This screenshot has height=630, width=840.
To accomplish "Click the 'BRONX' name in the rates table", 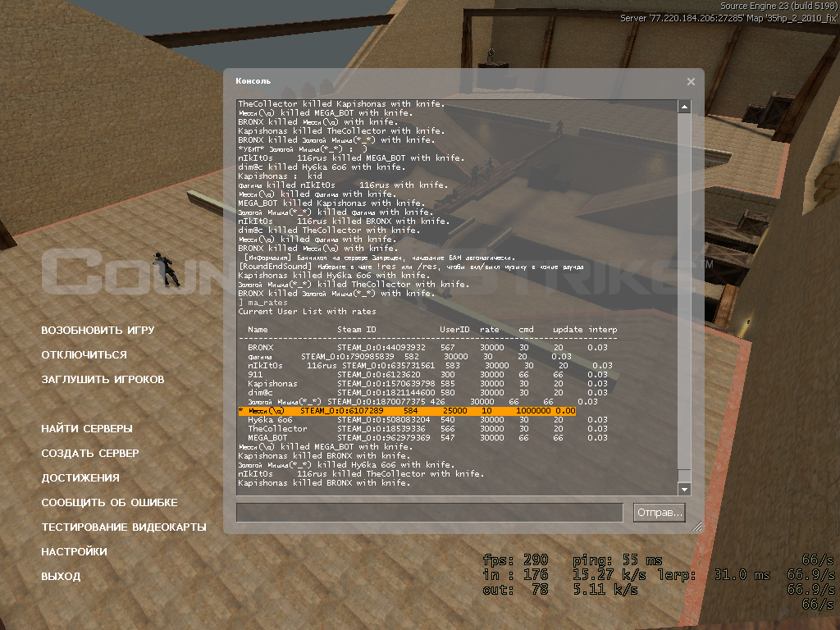I will [261, 347].
